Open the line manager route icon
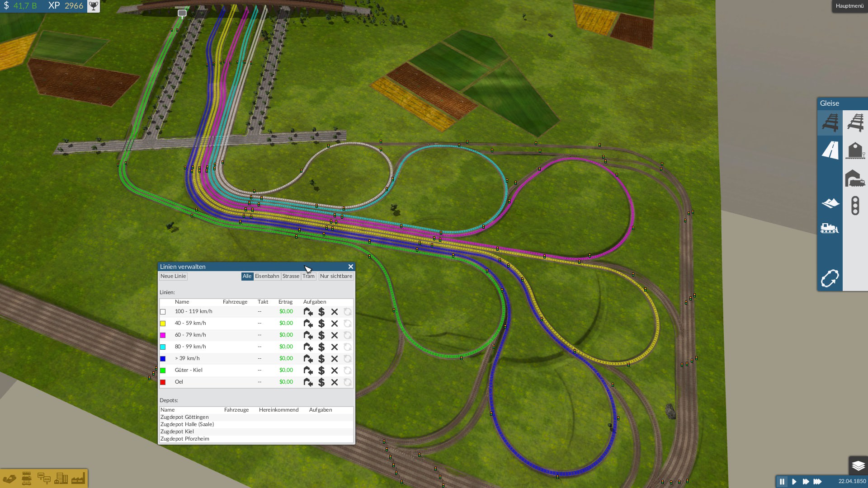 point(830,278)
